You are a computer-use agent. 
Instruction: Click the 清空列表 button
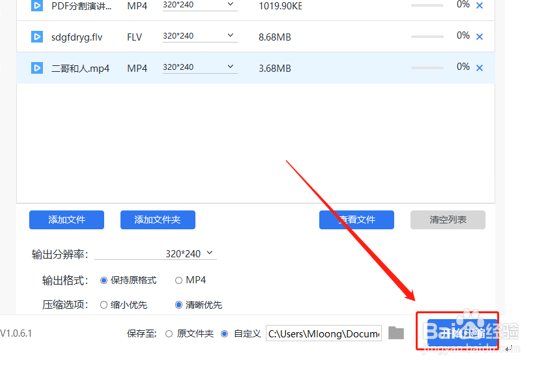(448, 220)
